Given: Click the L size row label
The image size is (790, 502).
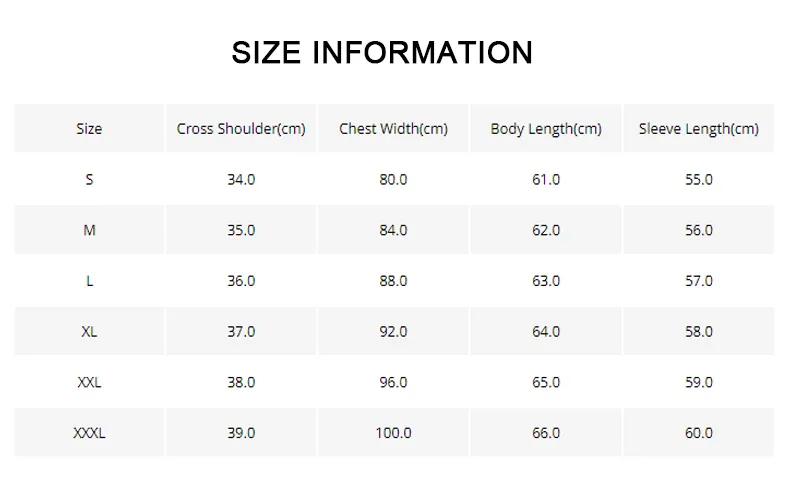Looking at the screenshot, I should pyautogui.click(x=89, y=281).
